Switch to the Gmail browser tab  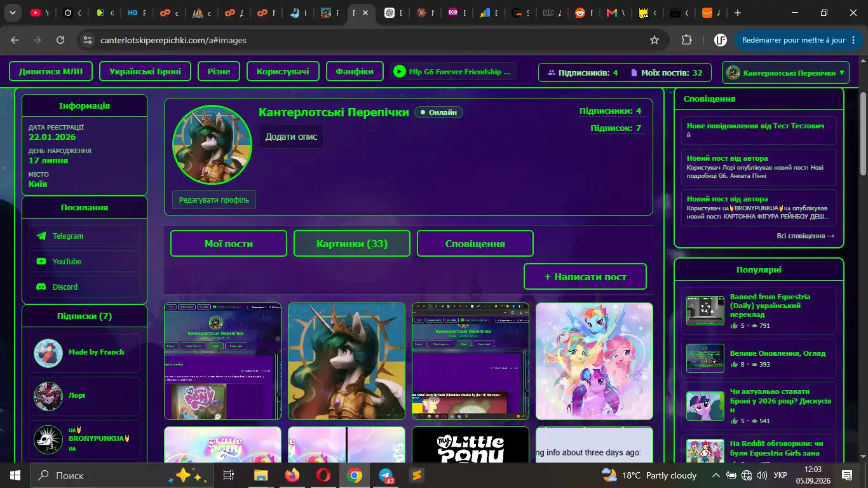point(616,13)
